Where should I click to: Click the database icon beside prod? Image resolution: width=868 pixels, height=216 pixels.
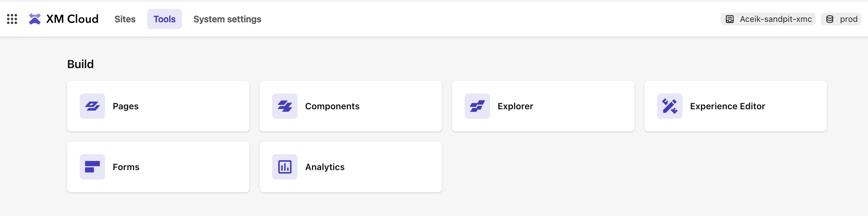(830, 19)
